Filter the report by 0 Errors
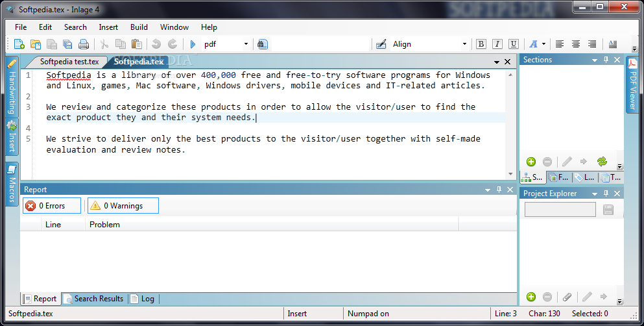This screenshot has height=326, width=644. pos(52,206)
